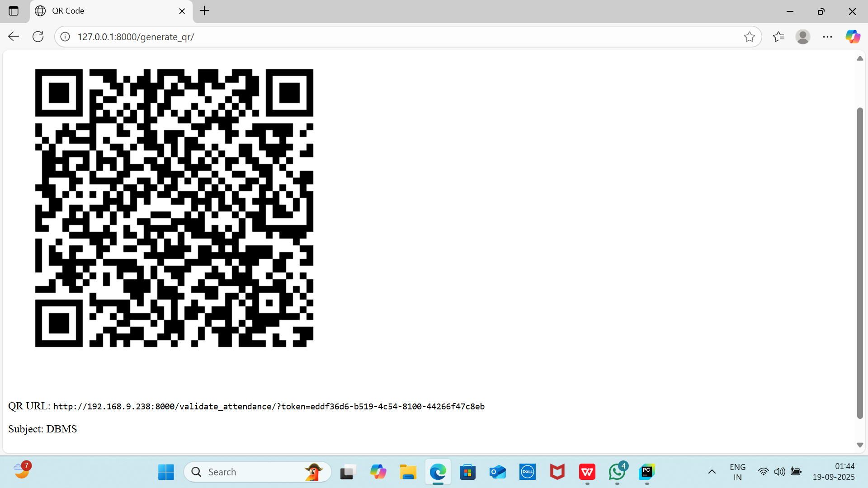Open PyCharm from the taskbar

tap(647, 472)
